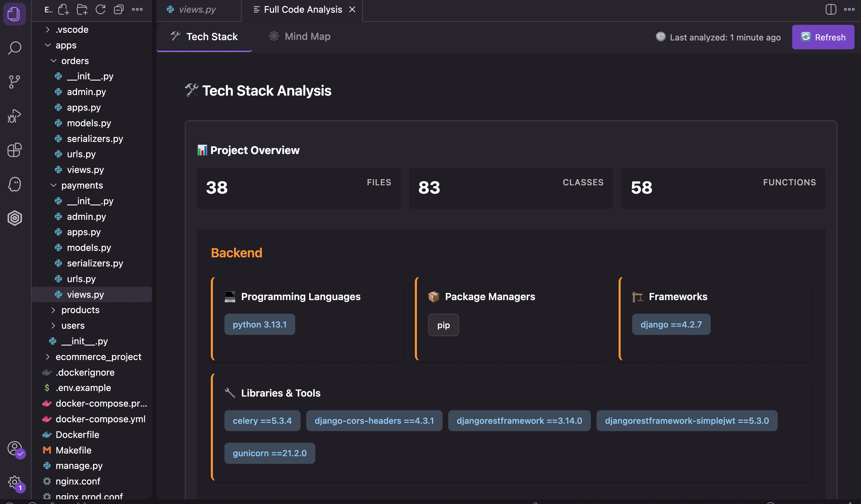Collapse the payments folder
Viewport: 861px width, 504px height.
pos(82,185)
